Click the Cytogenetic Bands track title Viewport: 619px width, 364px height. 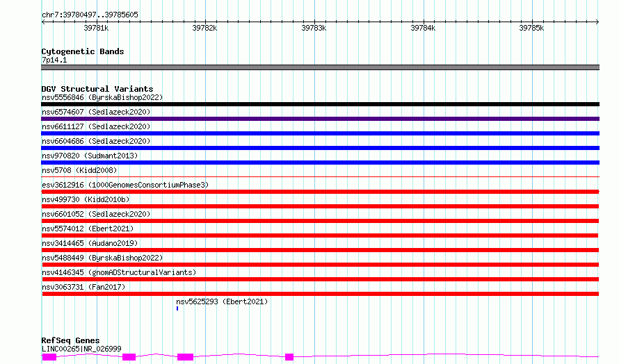tap(83, 51)
